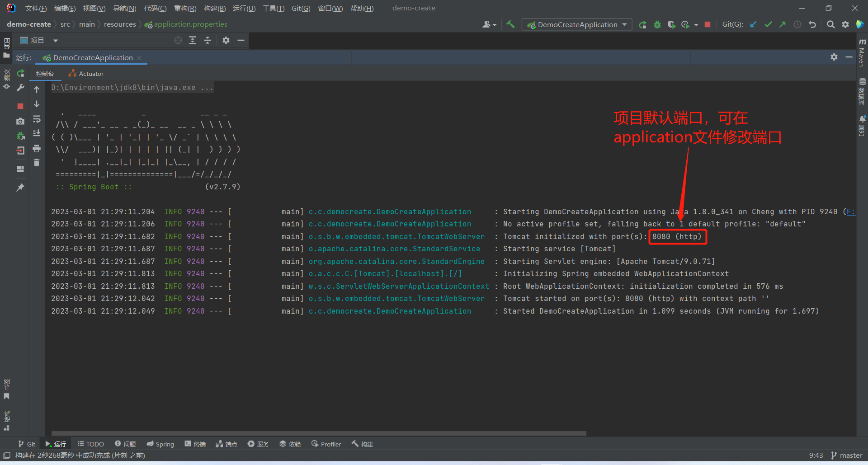This screenshot has width=868, height=465.
Task: Open 终端 terminal tool window
Action: click(x=195, y=444)
